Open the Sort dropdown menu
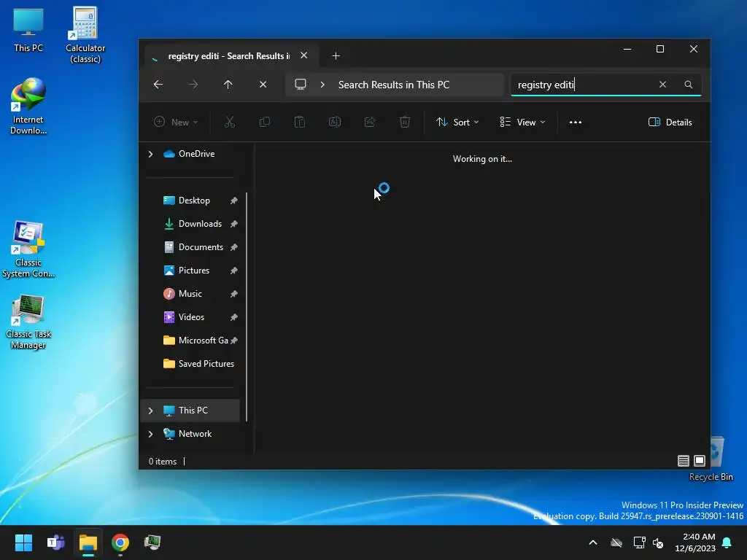Viewport: 747px width, 560px height. pos(457,122)
